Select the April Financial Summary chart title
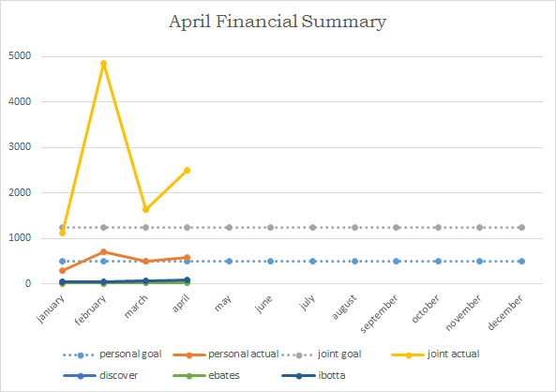The width and height of the screenshot is (556, 392). (278, 22)
